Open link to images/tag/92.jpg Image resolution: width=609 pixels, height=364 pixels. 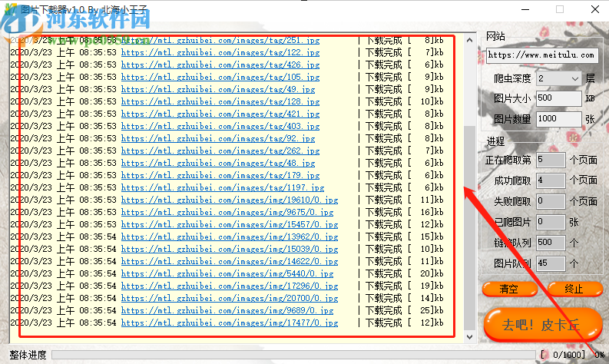[x=218, y=139]
